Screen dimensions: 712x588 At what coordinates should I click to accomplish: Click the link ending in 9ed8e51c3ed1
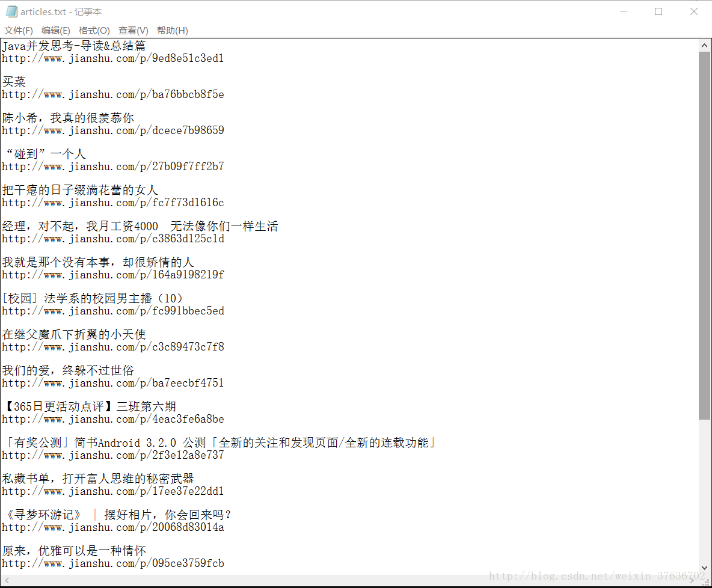112,58
